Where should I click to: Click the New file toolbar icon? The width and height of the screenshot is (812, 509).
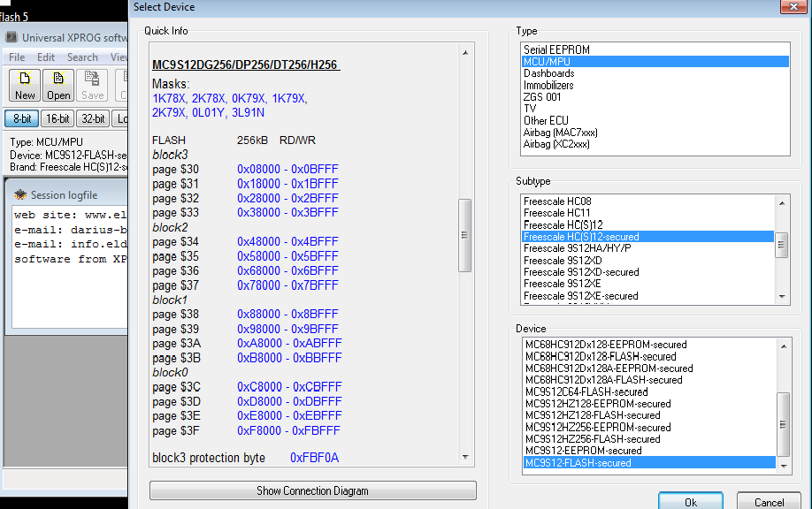[25, 86]
